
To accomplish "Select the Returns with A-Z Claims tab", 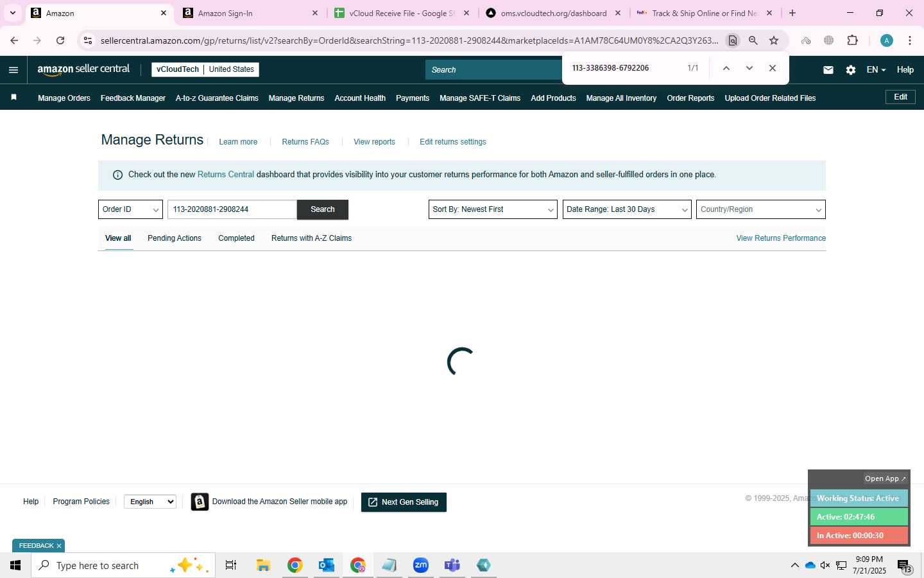I will click(x=311, y=238).
